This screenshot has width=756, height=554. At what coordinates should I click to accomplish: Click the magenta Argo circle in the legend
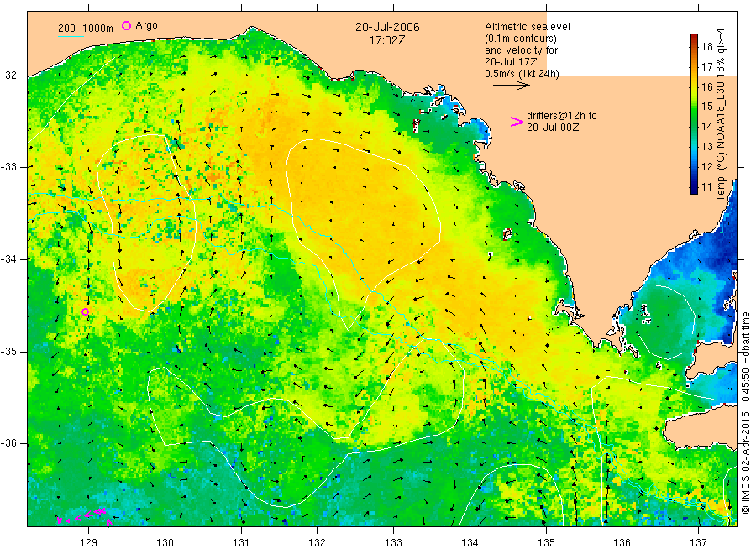point(126,25)
